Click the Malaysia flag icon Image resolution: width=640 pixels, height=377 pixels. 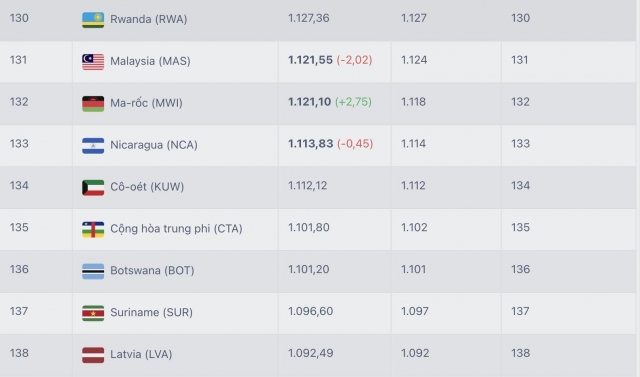93,62
